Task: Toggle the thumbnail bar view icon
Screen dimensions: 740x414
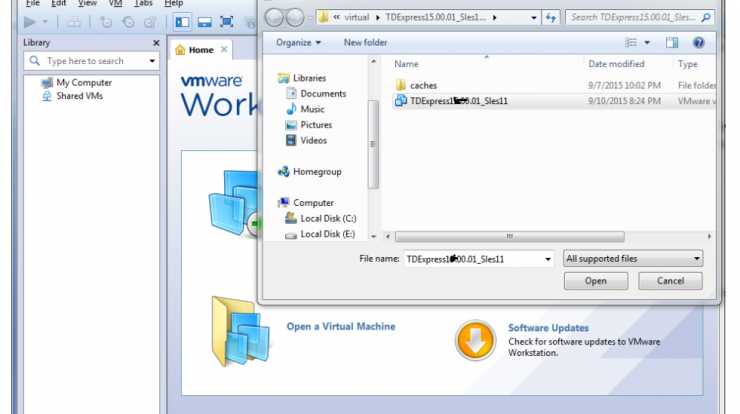Action: click(x=204, y=22)
